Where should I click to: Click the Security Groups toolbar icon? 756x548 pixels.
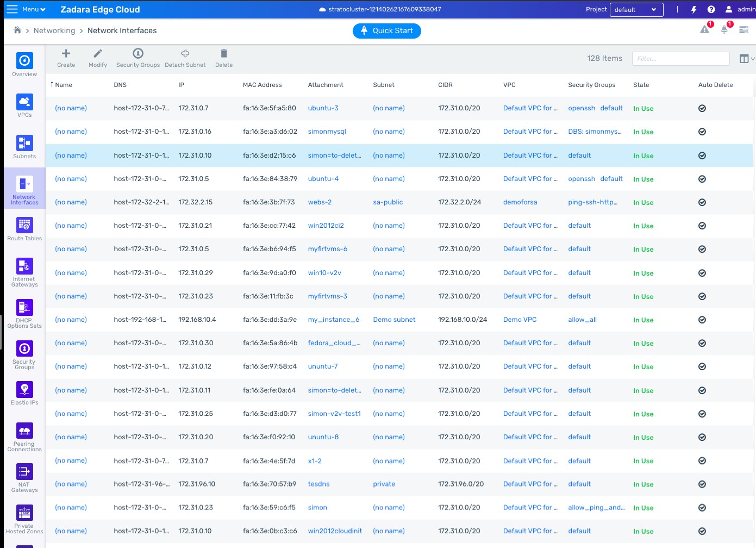[138, 53]
